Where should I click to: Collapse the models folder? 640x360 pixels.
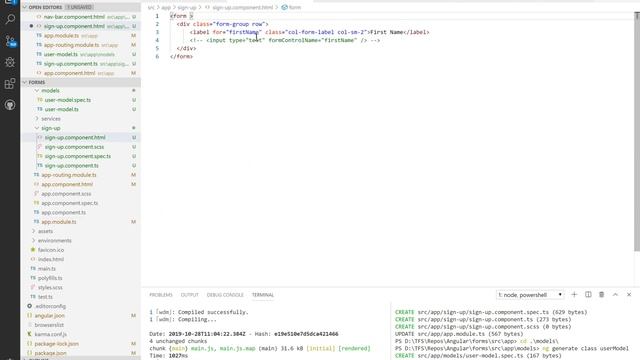click(x=80, y=91)
